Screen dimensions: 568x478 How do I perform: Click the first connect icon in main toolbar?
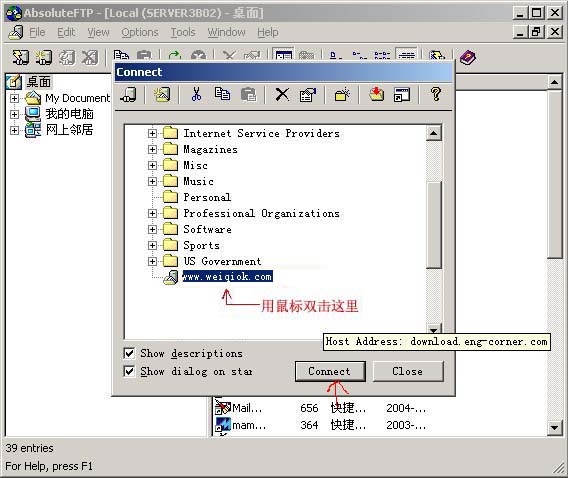(20, 57)
